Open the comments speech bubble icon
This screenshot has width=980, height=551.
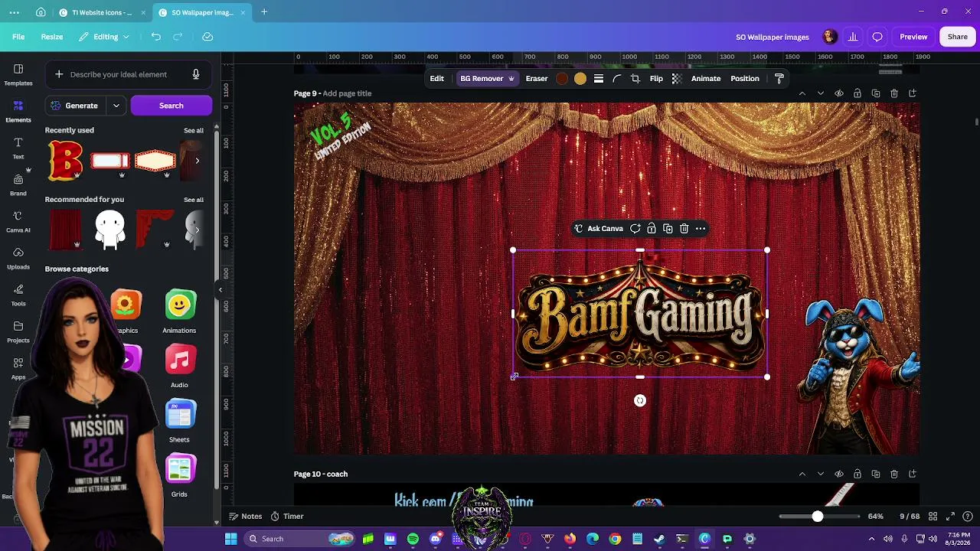tap(877, 37)
